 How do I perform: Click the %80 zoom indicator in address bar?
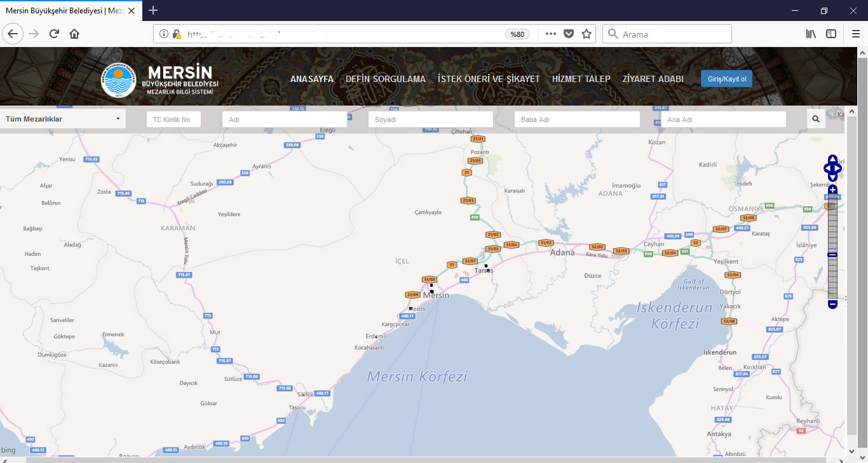(x=518, y=34)
